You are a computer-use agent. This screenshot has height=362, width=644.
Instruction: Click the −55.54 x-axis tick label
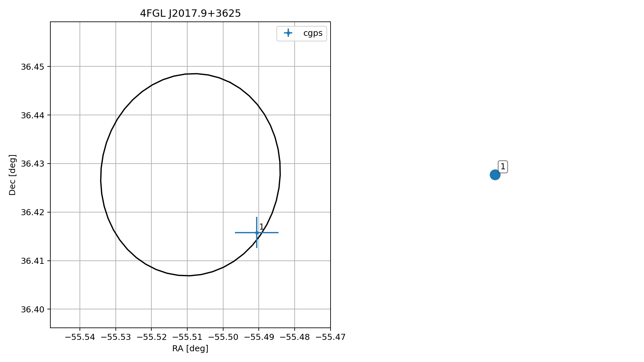coord(80,337)
